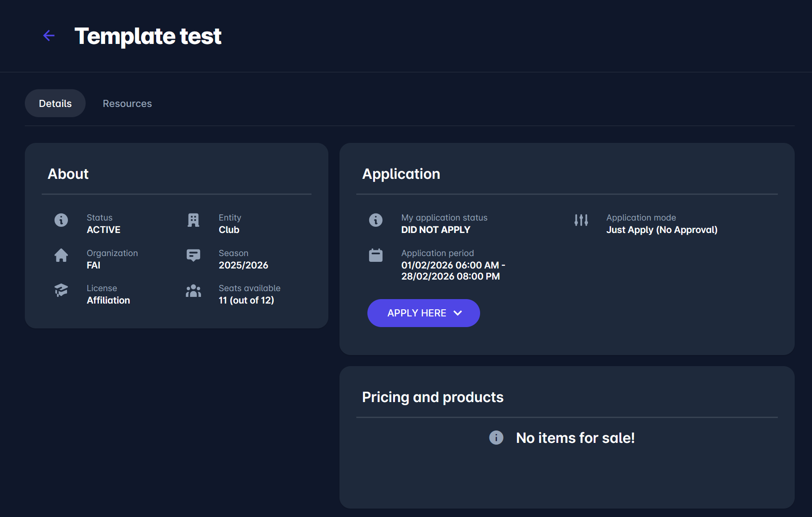The height and width of the screenshot is (517, 812).
Task: Click the Pricing and products heading
Action: [x=433, y=397]
